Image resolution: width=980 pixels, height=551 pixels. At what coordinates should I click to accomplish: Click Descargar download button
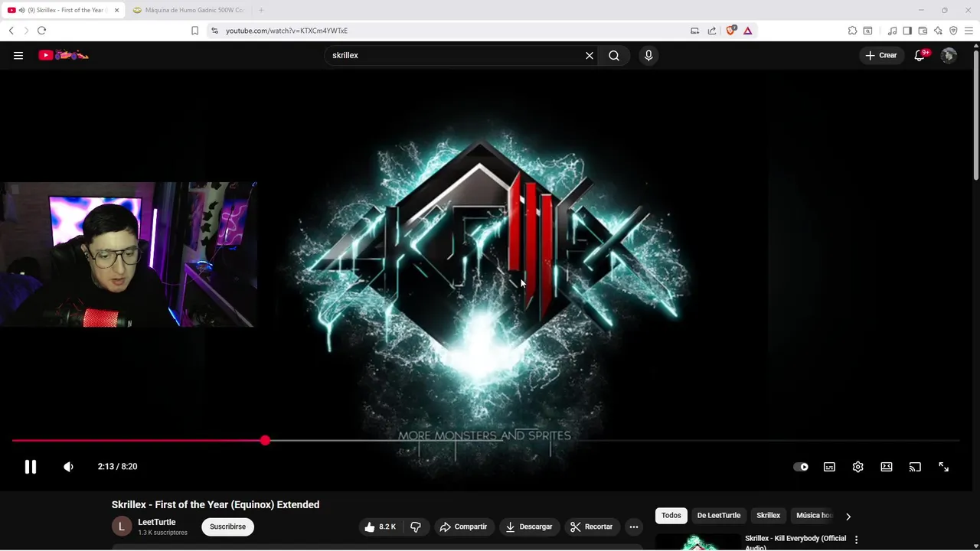point(529,527)
